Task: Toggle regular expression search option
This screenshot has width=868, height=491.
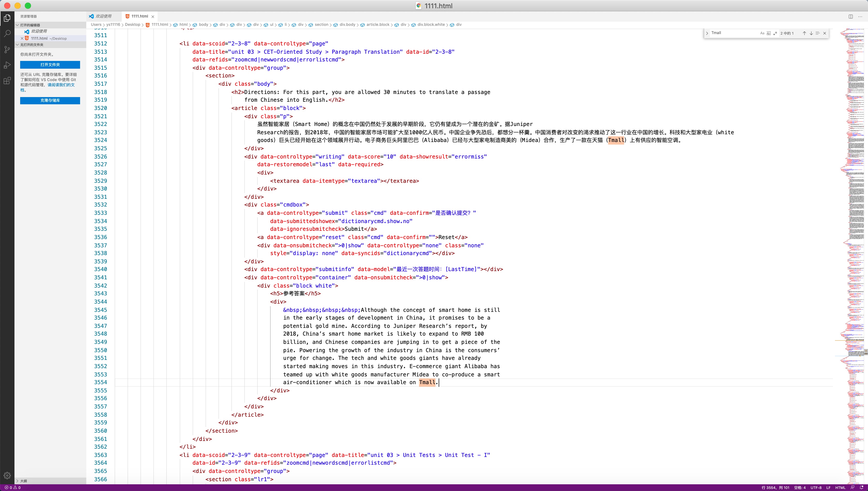Action: point(775,33)
